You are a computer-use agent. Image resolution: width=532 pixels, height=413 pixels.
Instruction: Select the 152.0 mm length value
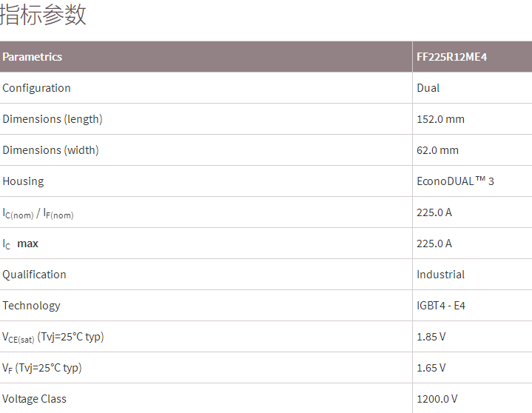click(440, 119)
